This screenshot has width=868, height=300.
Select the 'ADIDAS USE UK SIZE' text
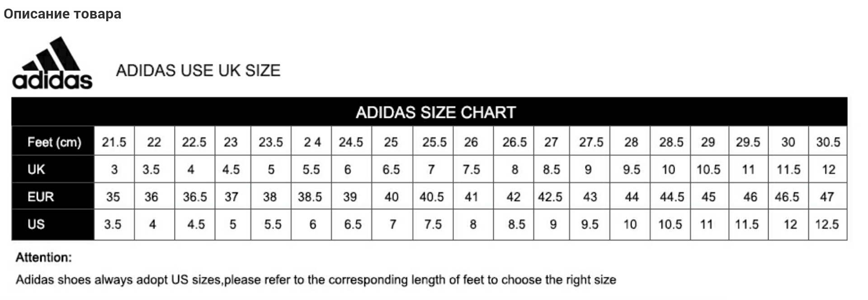click(198, 70)
